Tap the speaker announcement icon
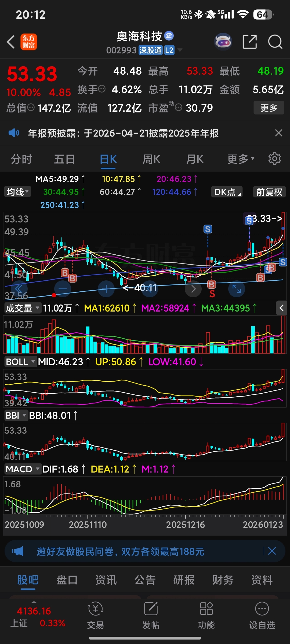 (x=14, y=133)
